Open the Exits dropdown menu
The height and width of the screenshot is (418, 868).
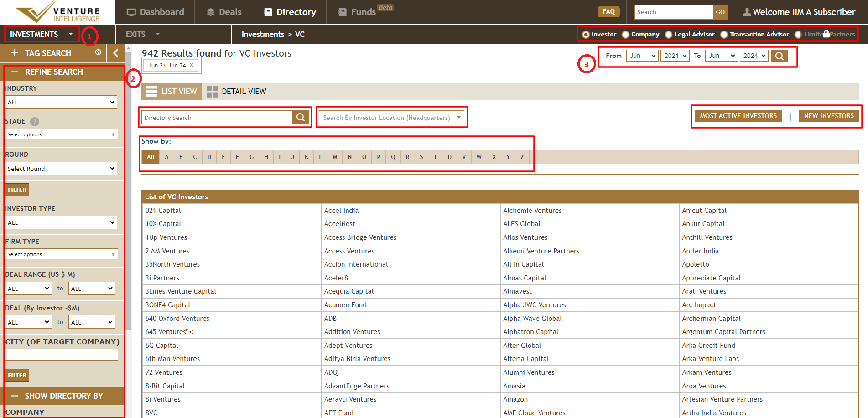(143, 34)
